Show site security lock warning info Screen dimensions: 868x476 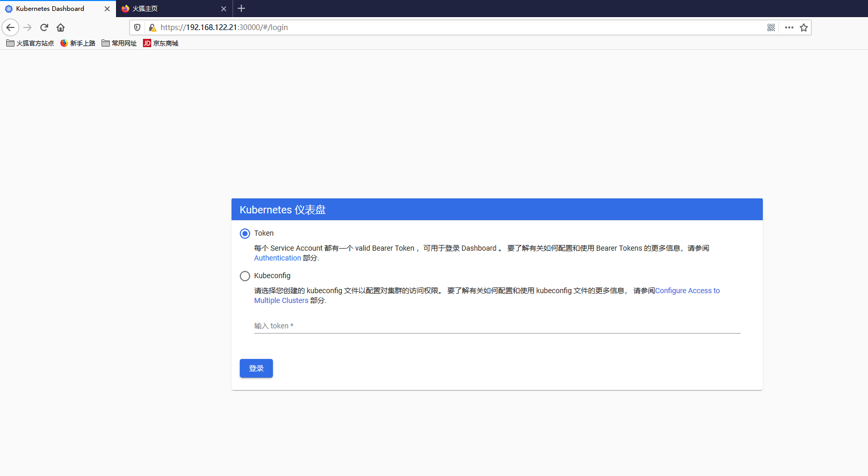click(152, 27)
